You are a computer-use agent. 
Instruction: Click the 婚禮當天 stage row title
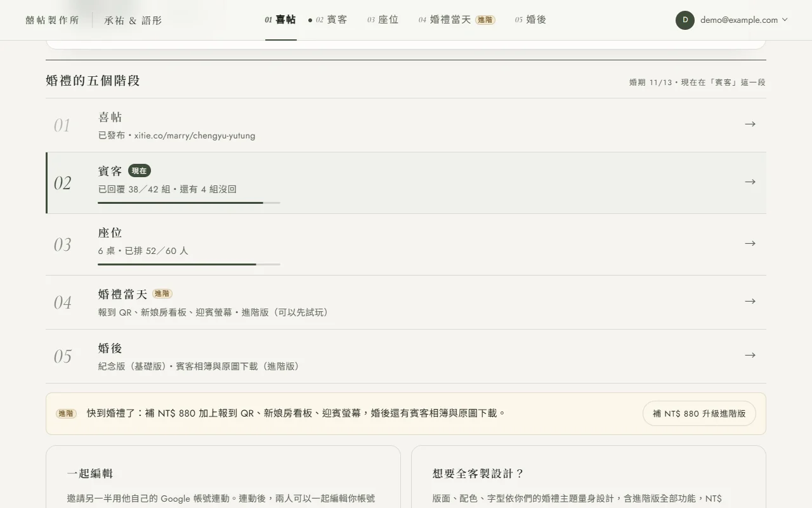(123, 295)
